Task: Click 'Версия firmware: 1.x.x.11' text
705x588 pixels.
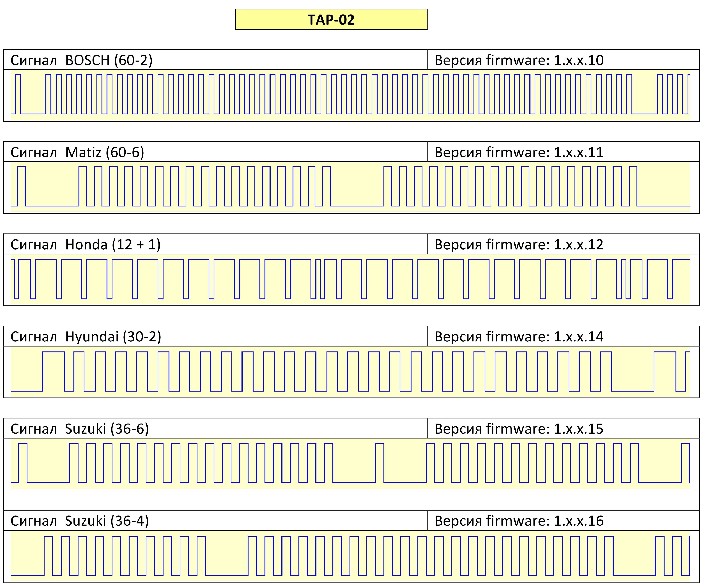Action: click(x=519, y=152)
